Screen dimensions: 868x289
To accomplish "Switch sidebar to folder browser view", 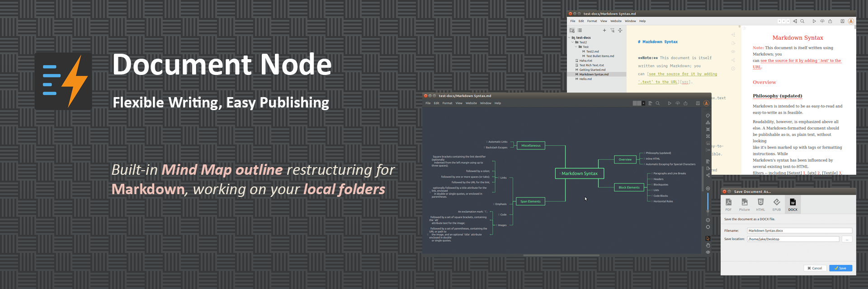I will [572, 30].
